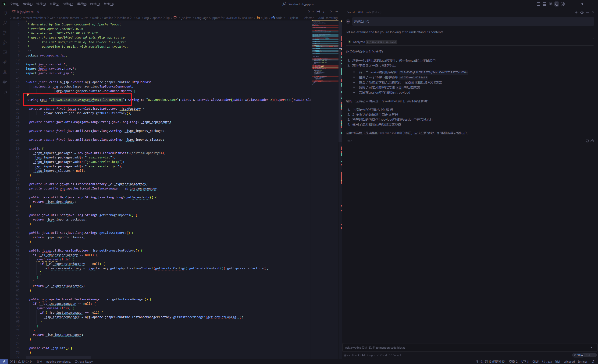Expand the ROOT breadcrumb
This screenshot has width=598, height=364.
(136, 18)
